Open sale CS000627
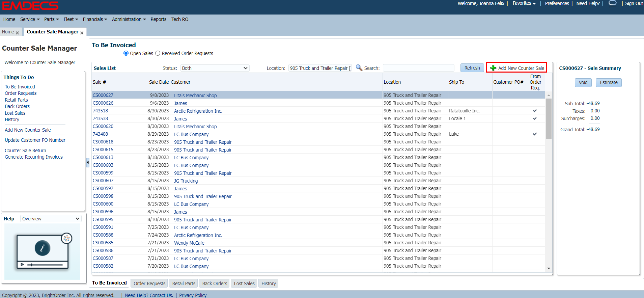 tap(103, 95)
